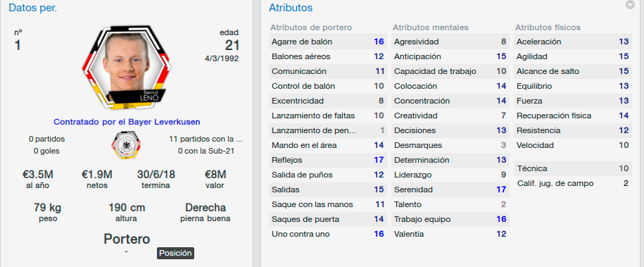This screenshot has width=644, height=267.
Task: Click the €8M valor figure
Action: pos(215,175)
